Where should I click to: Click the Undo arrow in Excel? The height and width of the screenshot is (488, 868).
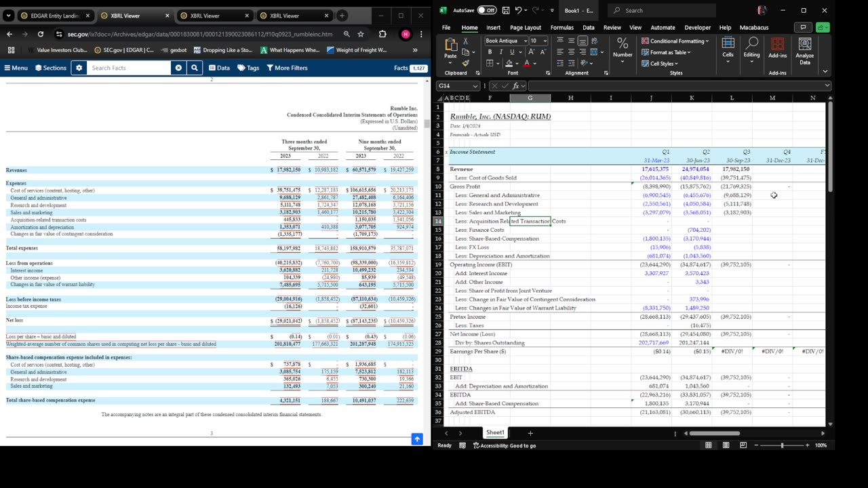pos(519,10)
